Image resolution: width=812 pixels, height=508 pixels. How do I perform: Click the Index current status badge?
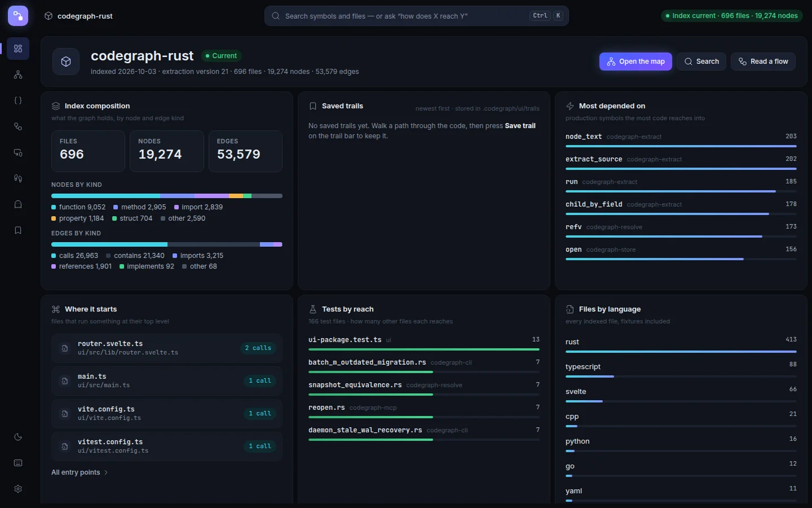[x=732, y=16]
